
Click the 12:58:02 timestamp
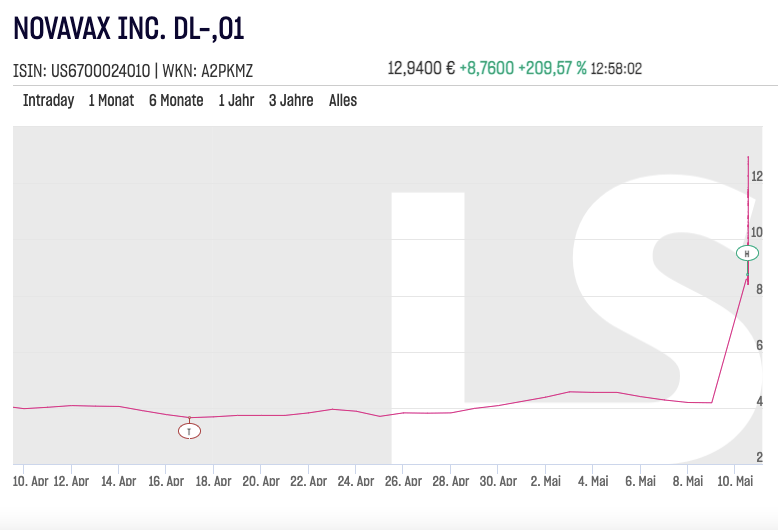tap(616, 69)
